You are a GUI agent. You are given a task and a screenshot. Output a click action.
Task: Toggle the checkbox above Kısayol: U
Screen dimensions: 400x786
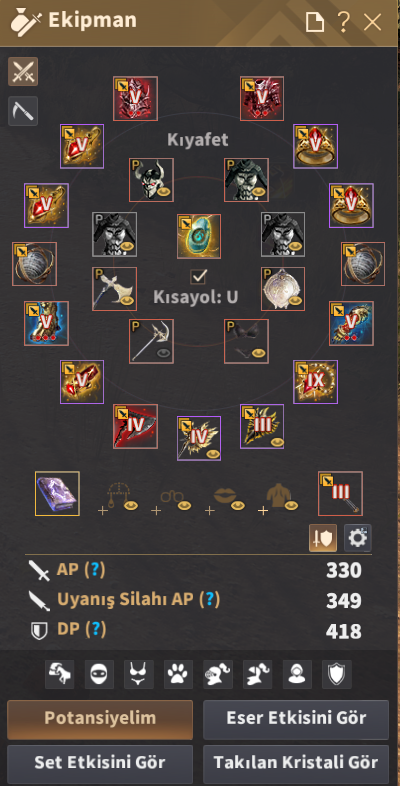[198, 276]
